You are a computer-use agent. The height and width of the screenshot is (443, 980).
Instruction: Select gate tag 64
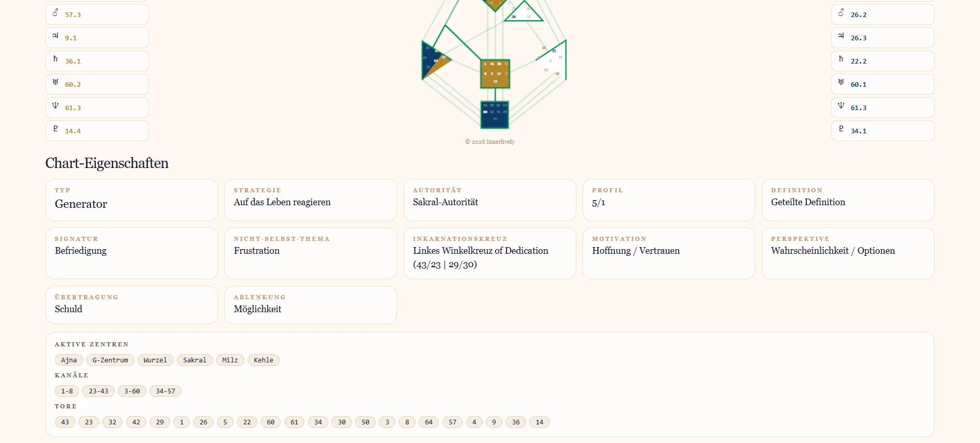tap(428, 422)
